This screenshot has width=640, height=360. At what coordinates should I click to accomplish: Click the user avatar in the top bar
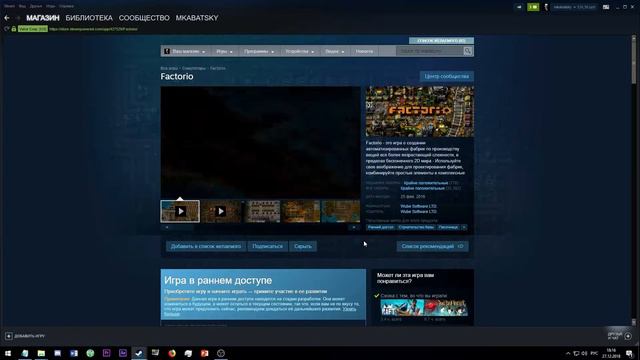546,7
